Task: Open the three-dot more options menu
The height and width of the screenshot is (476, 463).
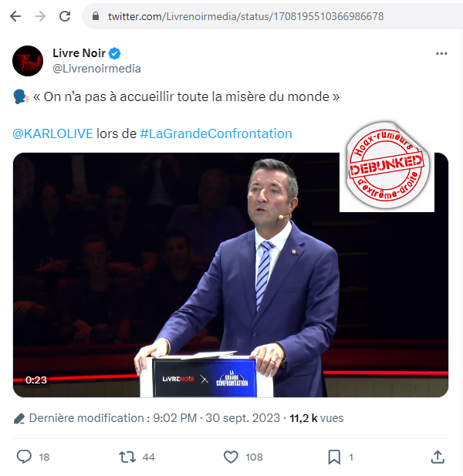Action: [441, 54]
